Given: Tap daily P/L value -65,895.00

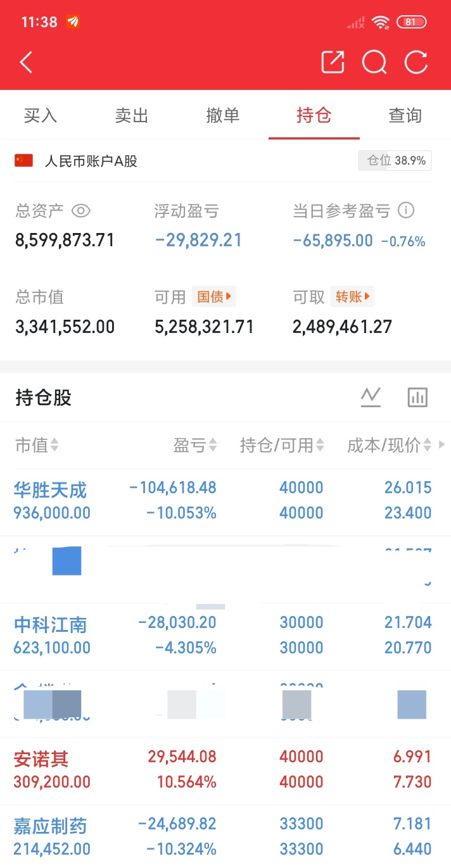Looking at the screenshot, I should [333, 241].
